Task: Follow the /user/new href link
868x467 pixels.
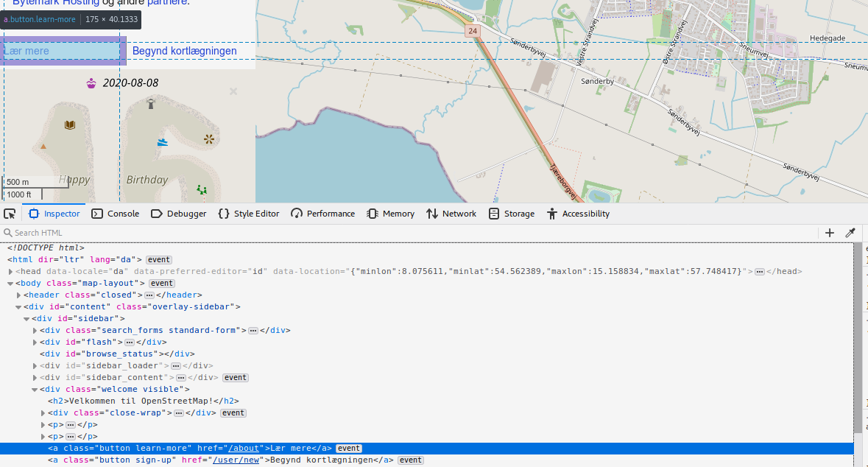Action: (x=236, y=460)
